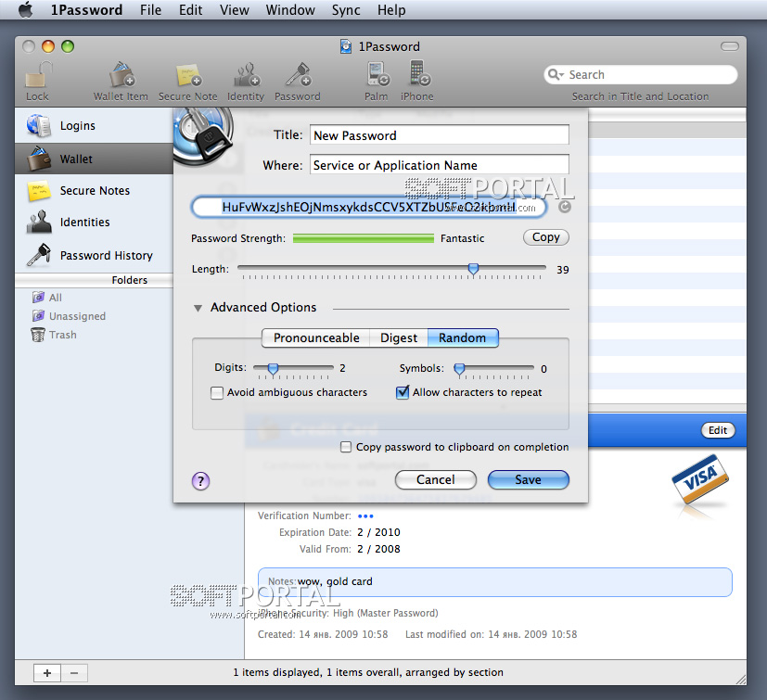This screenshot has width=767, height=700.
Task: Select the Random tab
Action: (x=463, y=338)
